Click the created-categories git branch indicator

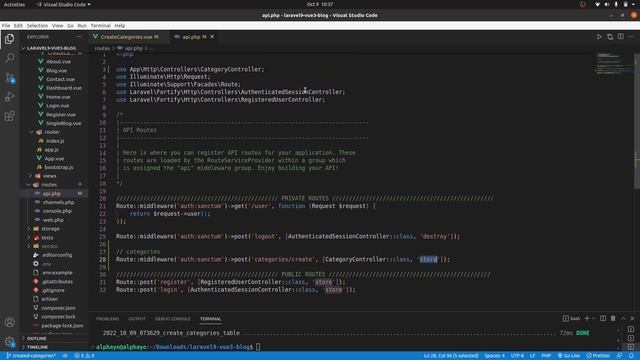coord(31,356)
